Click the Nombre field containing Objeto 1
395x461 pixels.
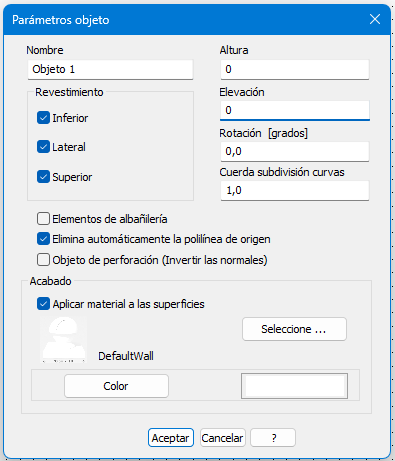pos(110,69)
